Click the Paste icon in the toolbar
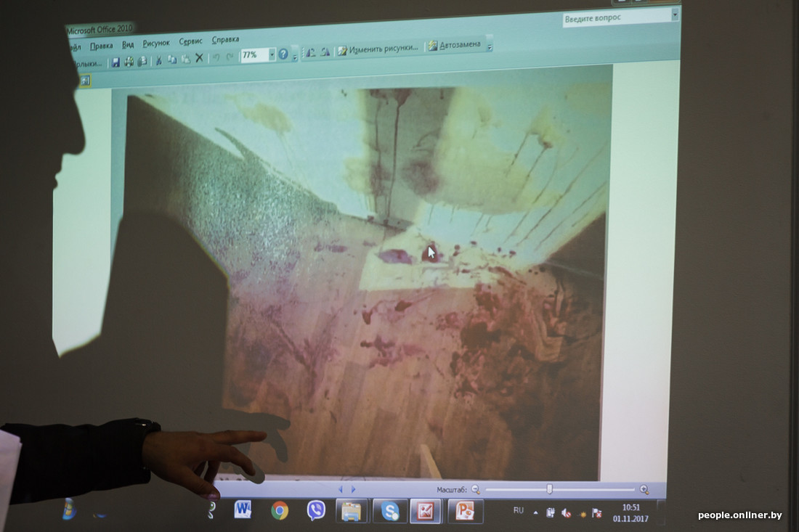This screenshot has height=532, width=799. pos(186,59)
